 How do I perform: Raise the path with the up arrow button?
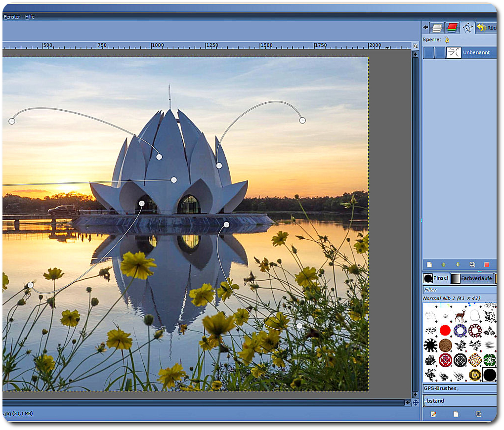pos(444,265)
